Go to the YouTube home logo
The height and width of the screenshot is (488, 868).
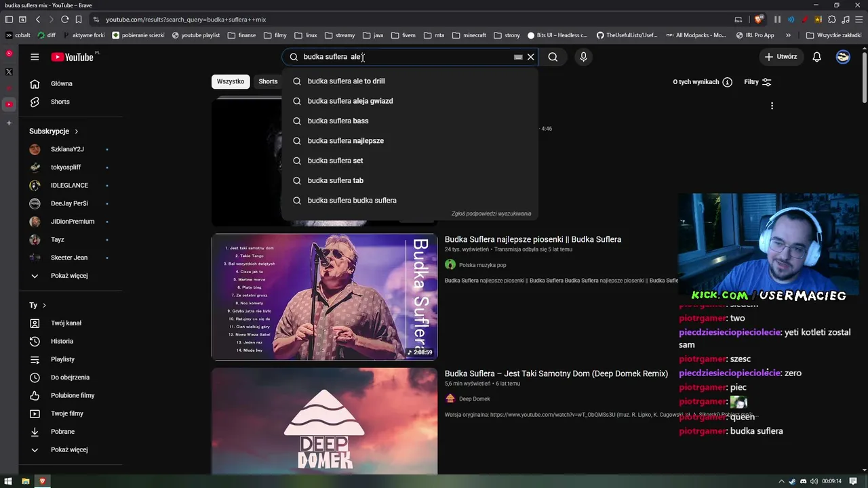[x=72, y=57]
